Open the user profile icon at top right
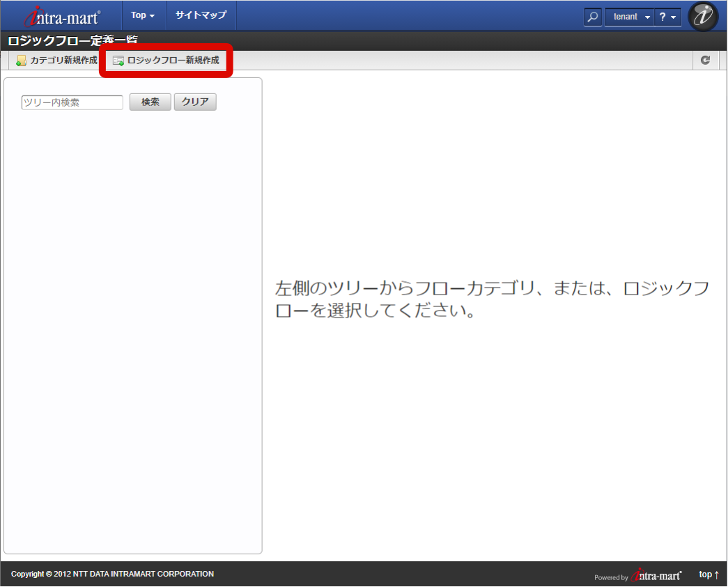This screenshot has height=587, width=728. [x=702, y=16]
